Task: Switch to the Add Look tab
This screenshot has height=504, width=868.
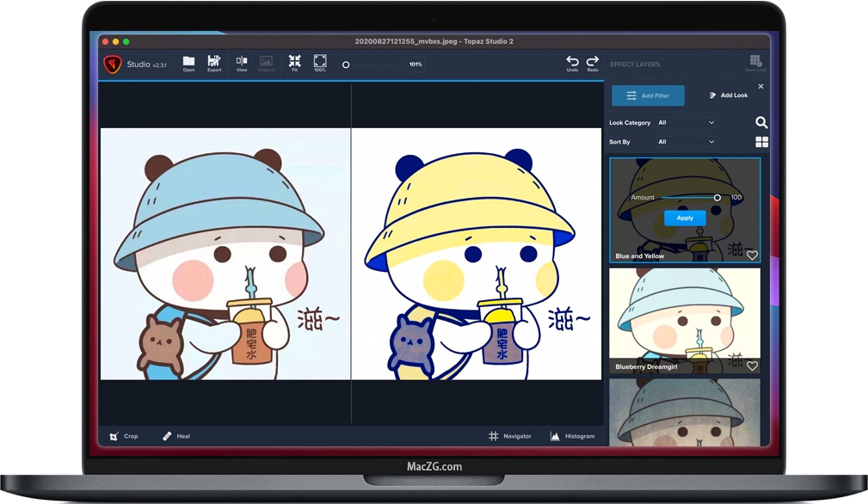Action: [x=728, y=95]
